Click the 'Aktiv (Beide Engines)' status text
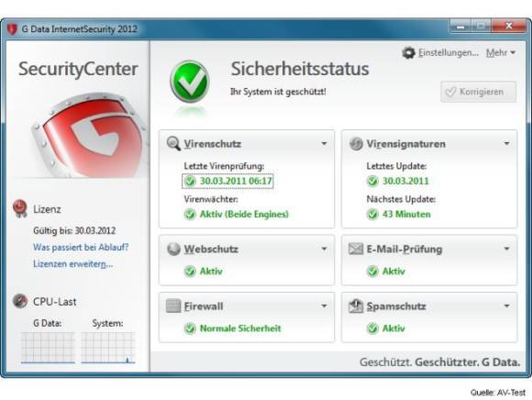The width and height of the screenshot is (532, 400). tap(244, 215)
